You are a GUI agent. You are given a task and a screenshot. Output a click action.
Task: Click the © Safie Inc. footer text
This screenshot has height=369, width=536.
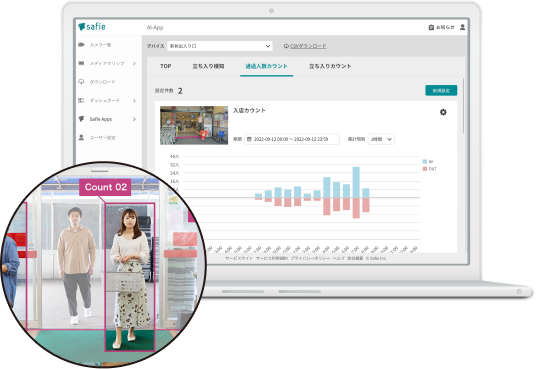[x=376, y=258]
